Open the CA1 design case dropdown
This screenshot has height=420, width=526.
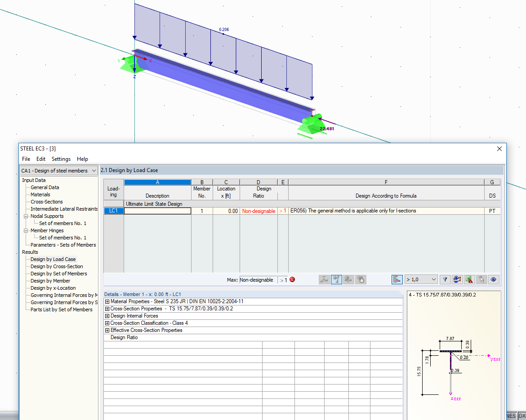tap(58, 171)
